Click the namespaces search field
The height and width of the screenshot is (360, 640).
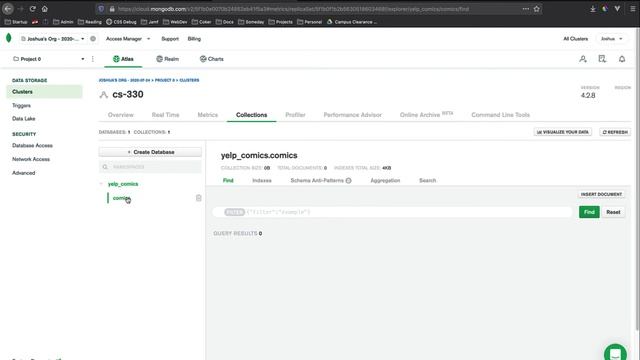click(150, 167)
